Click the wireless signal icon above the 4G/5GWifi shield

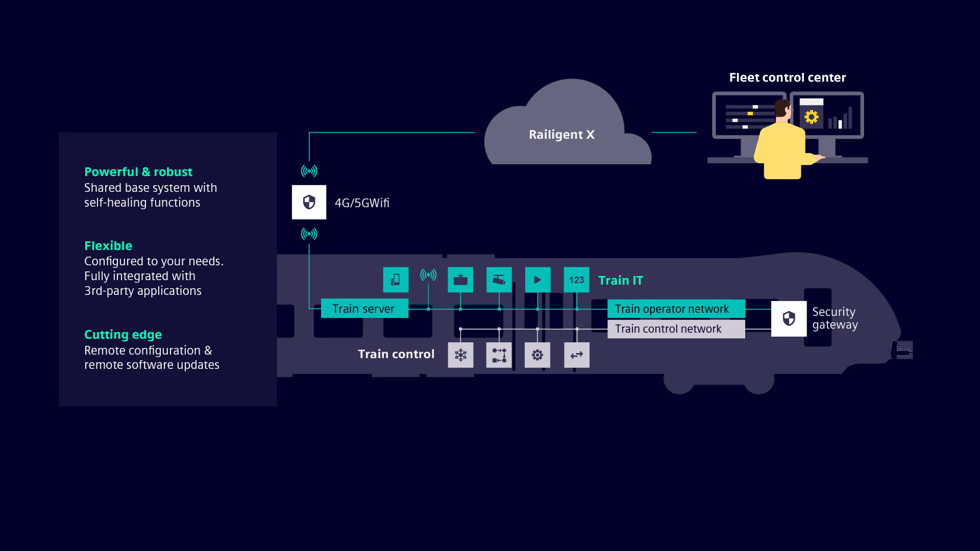point(309,171)
